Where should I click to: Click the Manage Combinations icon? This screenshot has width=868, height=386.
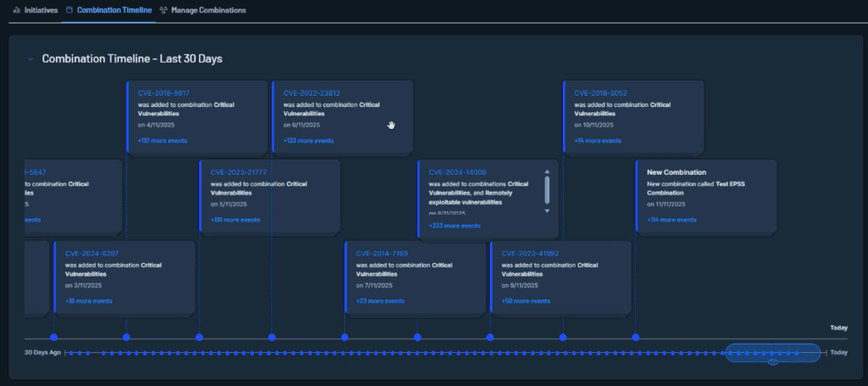pyautogui.click(x=163, y=10)
